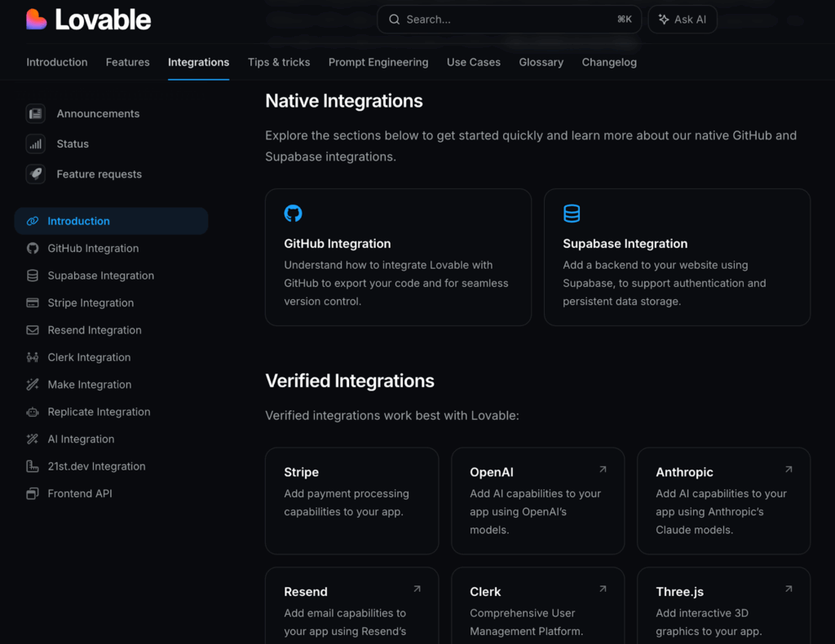Click the Supabase database icon in sidebar
The width and height of the screenshot is (835, 644).
coord(33,276)
